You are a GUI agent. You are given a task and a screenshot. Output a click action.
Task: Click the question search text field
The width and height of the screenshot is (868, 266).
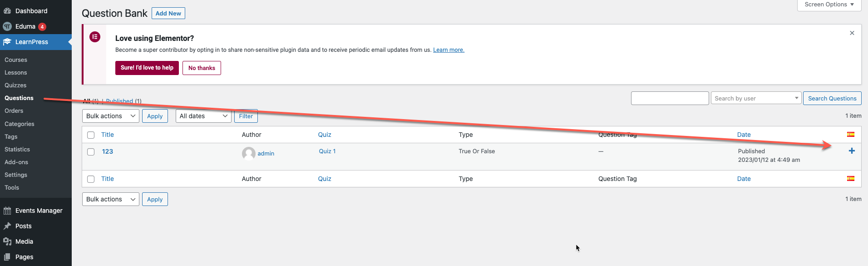coord(670,98)
